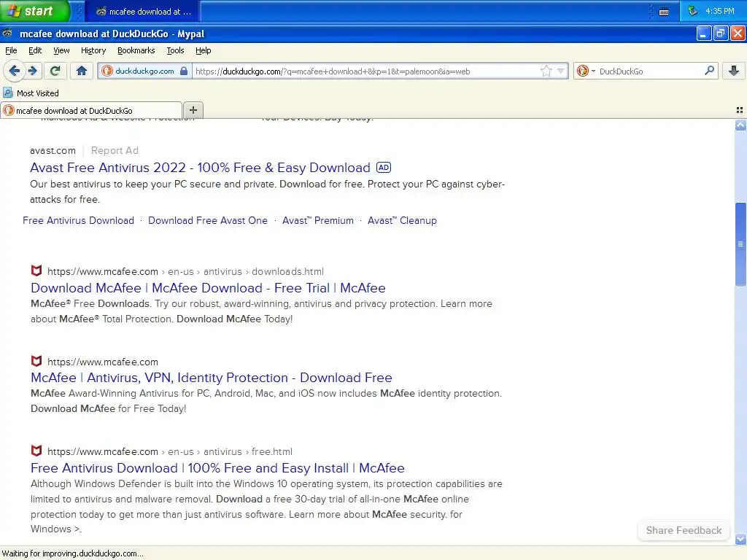Image resolution: width=747 pixels, height=560 pixels.
Task: Open McAfee Antivirus, VPN, Identity Protection result
Action: click(212, 378)
